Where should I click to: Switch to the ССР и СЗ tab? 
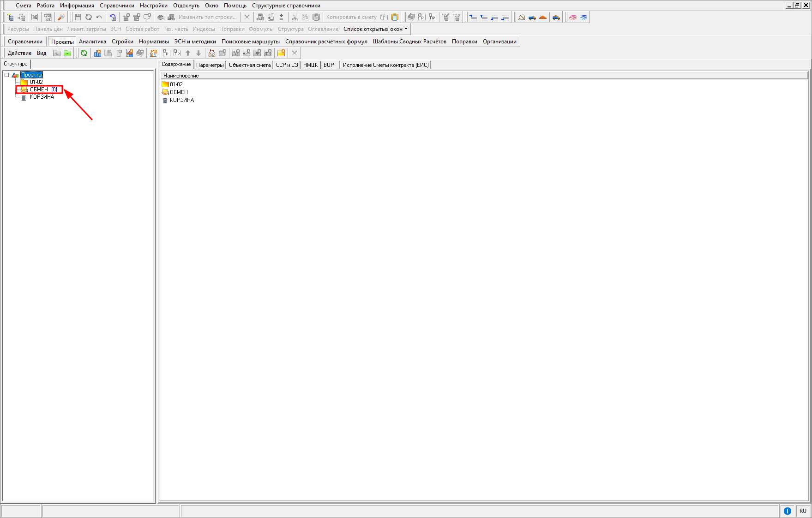pyautogui.click(x=287, y=65)
